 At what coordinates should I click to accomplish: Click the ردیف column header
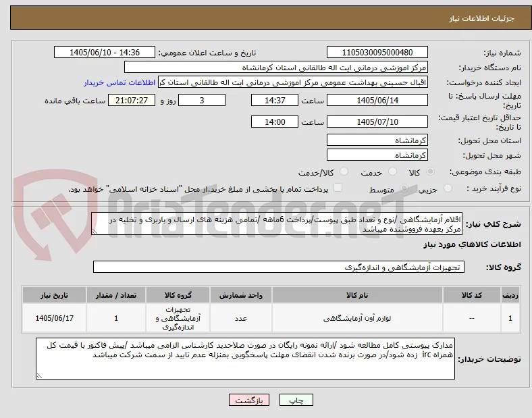coord(510,295)
